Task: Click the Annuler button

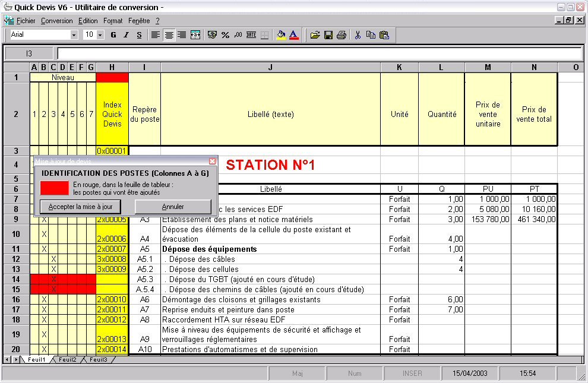Action: pyautogui.click(x=173, y=207)
